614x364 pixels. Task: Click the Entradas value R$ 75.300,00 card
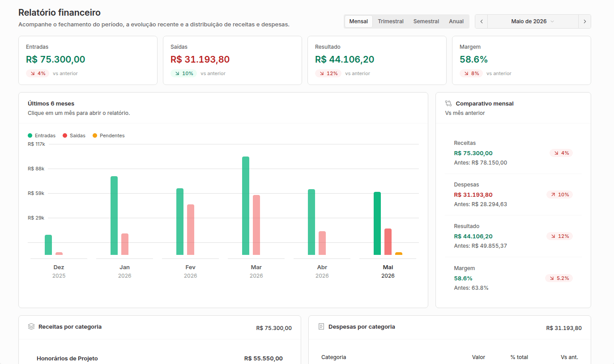point(55,59)
